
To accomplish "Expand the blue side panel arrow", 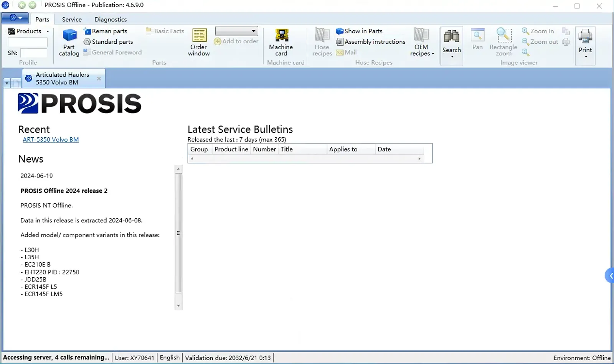I will click(610, 276).
